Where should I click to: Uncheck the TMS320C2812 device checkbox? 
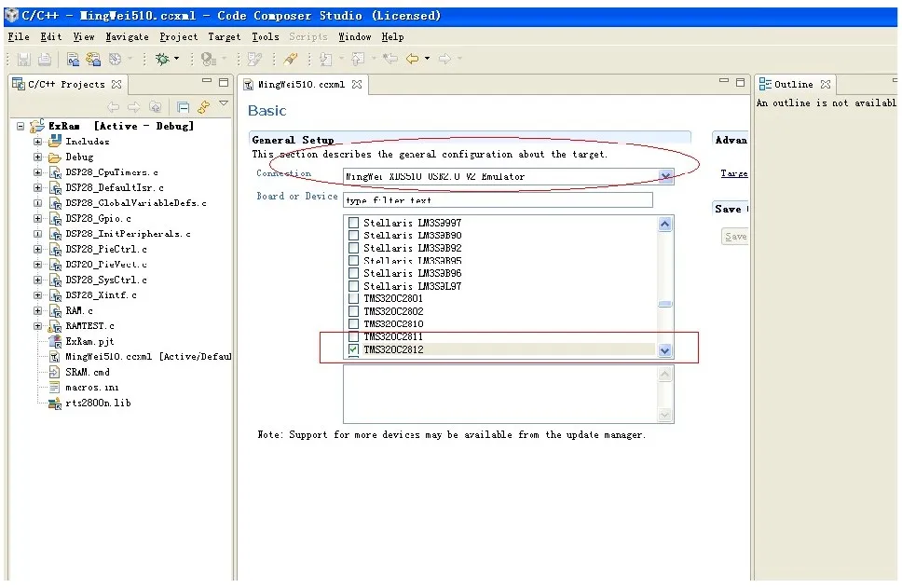353,349
